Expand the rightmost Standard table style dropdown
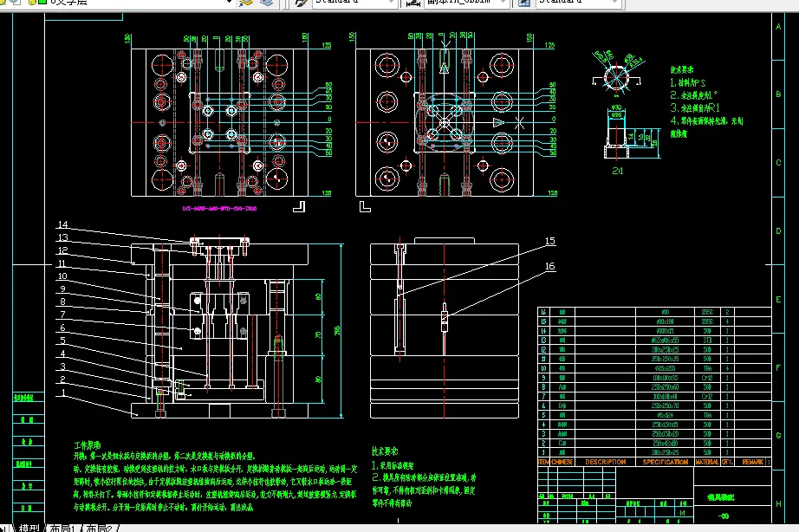 [615, 2]
